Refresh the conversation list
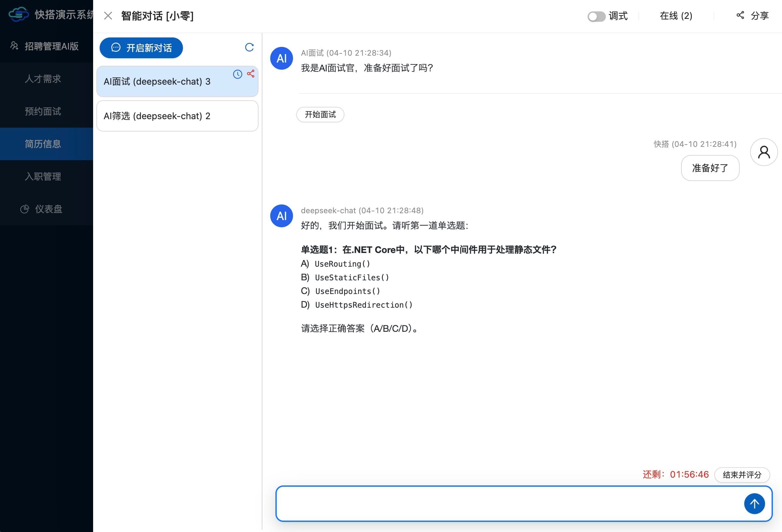The height and width of the screenshot is (532, 782). pyautogui.click(x=249, y=48)
